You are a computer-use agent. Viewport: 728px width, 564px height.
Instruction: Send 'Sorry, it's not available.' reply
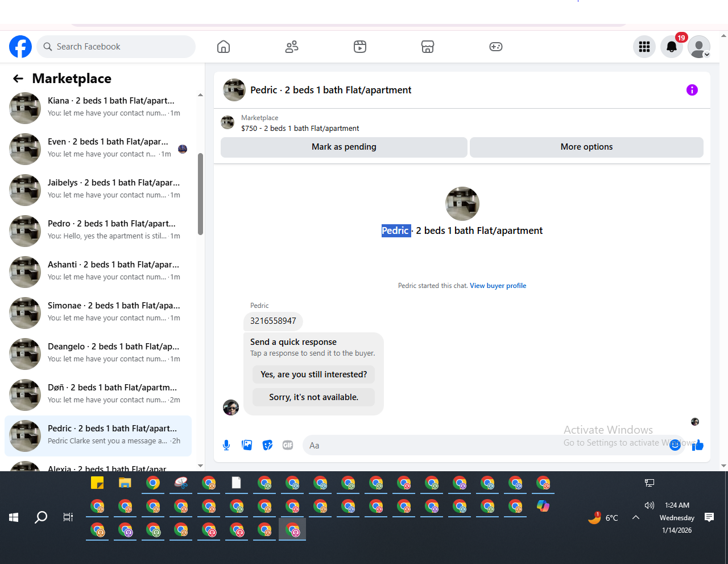(314, 397)
